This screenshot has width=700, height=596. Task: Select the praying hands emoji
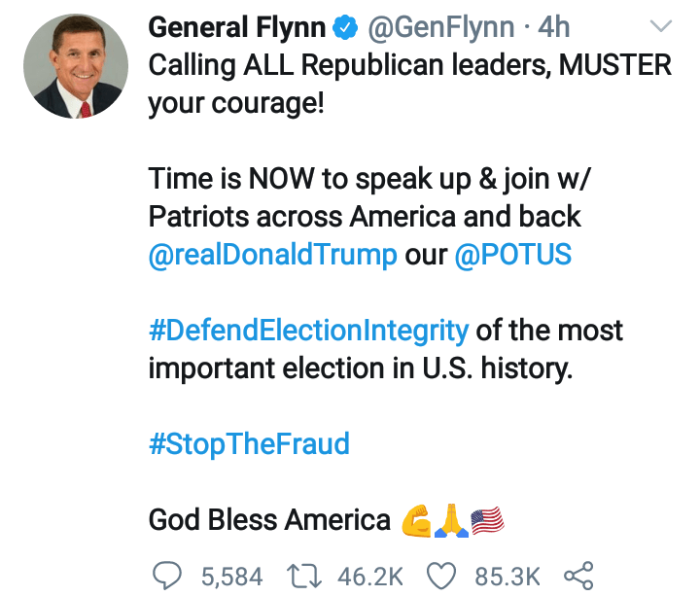[448, 521]
